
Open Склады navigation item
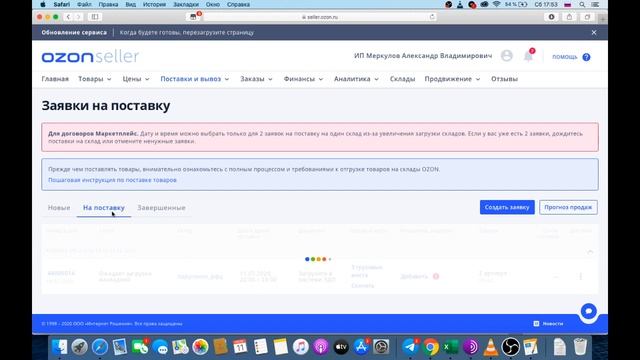click(x=402, y=79)
